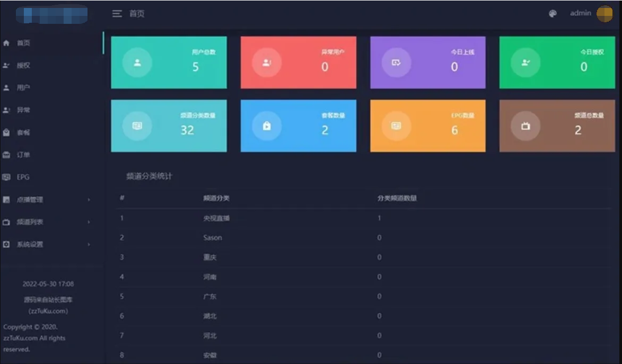Click the admin username in the header
This screenshot has height=364, width=622.
tap(580, 13)
